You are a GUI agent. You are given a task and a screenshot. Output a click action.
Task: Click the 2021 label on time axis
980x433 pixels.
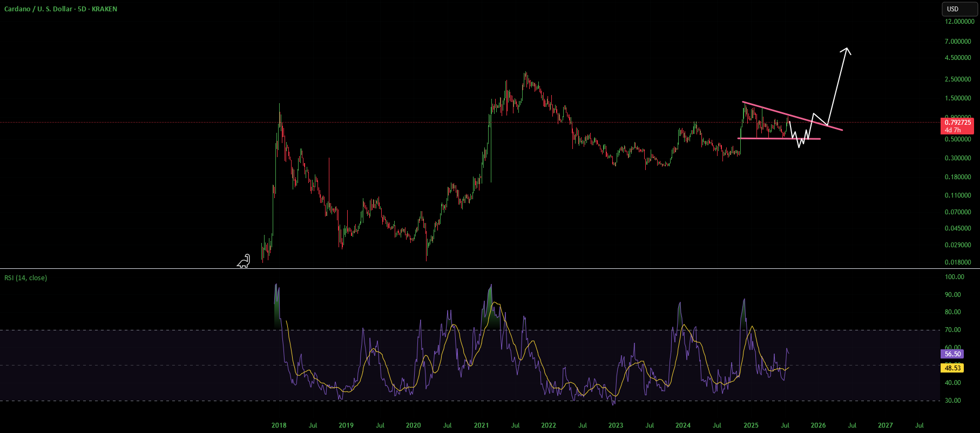coord(481,425)
